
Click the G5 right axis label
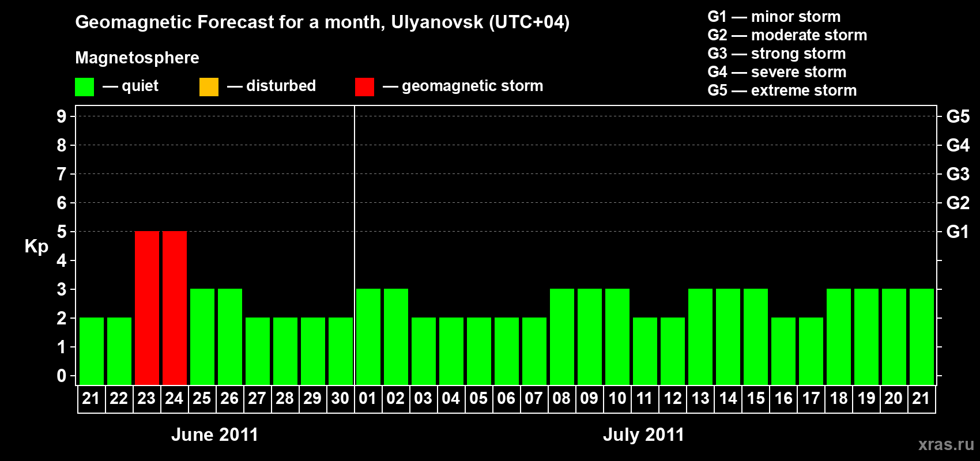pyautogui.click(x=958, y=116)
